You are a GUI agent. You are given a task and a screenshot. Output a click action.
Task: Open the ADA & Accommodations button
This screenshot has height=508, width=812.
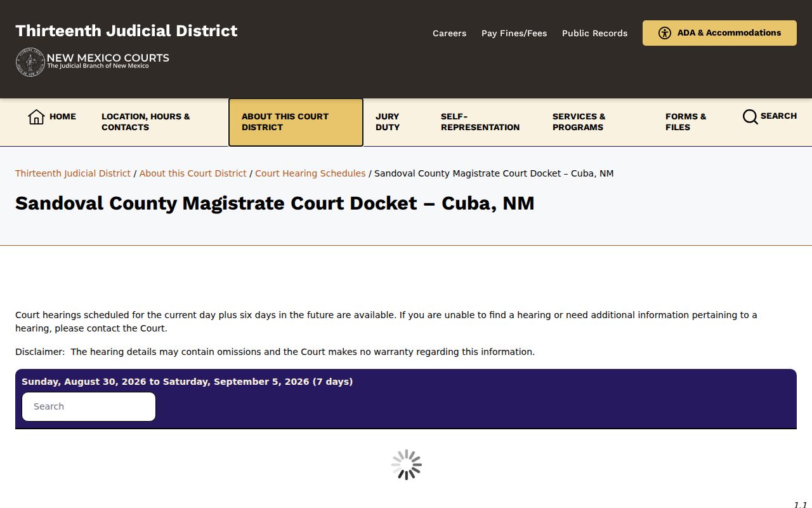point(719,33)
